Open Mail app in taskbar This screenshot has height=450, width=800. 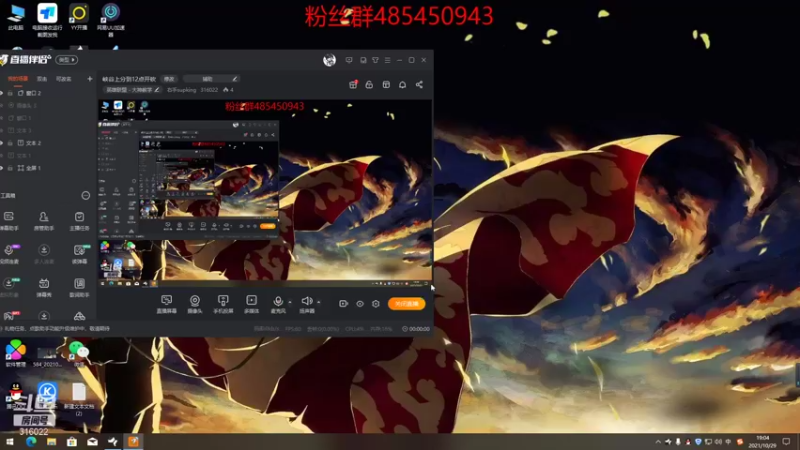[x=92, y=441]
